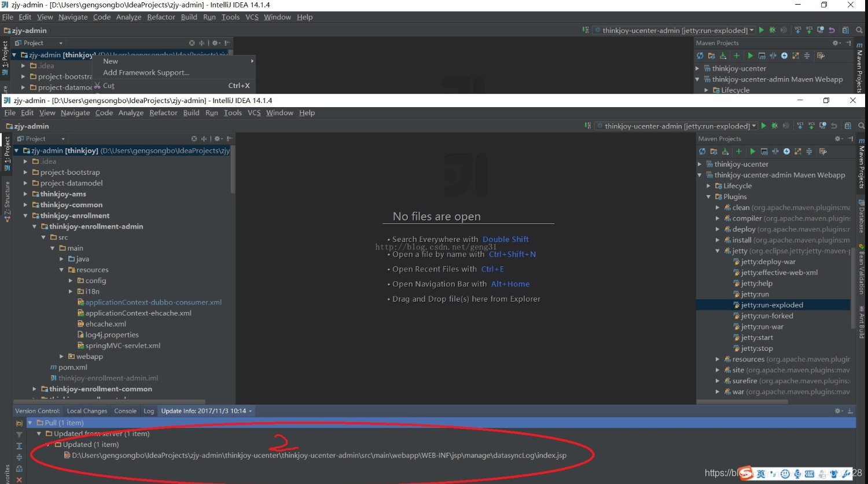Viewport: 868px width, 484px height.
Task: Click Collapse All icon in front Maven toolbar
Action: (x=809, y=152)
